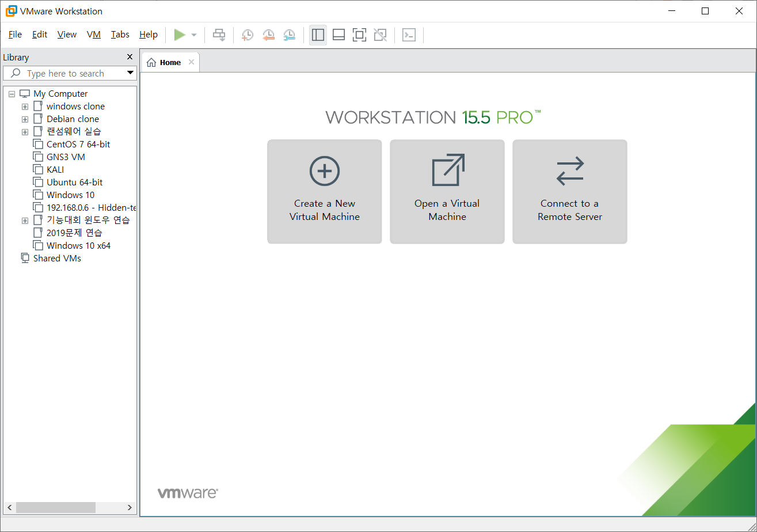
Task: Expand the 랜섬웨어 실습 folder
Action: click(25, 132)
